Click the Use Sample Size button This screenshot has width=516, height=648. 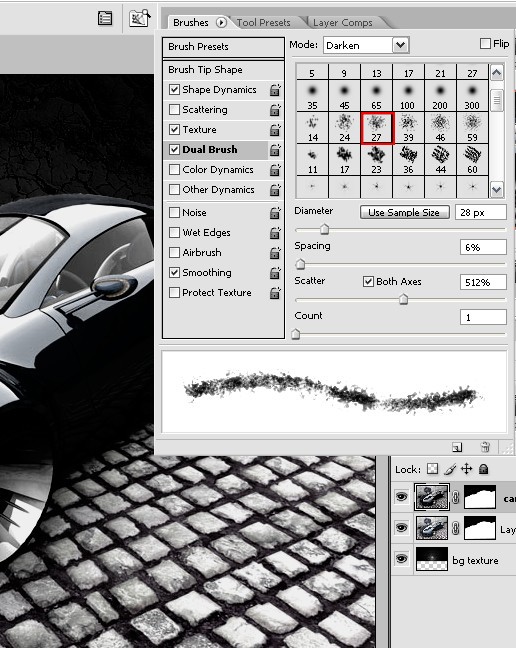(x=404, y=212)
